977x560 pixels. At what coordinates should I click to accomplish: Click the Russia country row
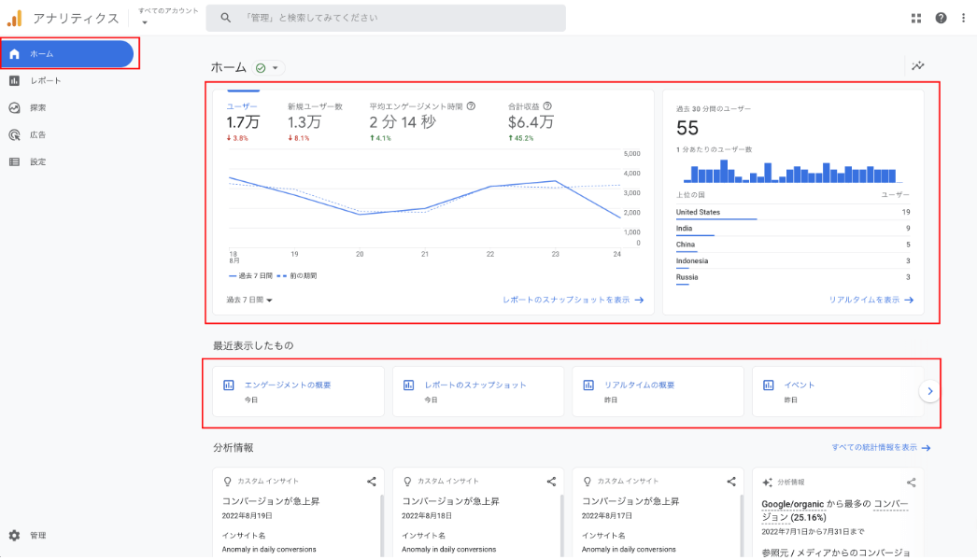coord(793,277)
